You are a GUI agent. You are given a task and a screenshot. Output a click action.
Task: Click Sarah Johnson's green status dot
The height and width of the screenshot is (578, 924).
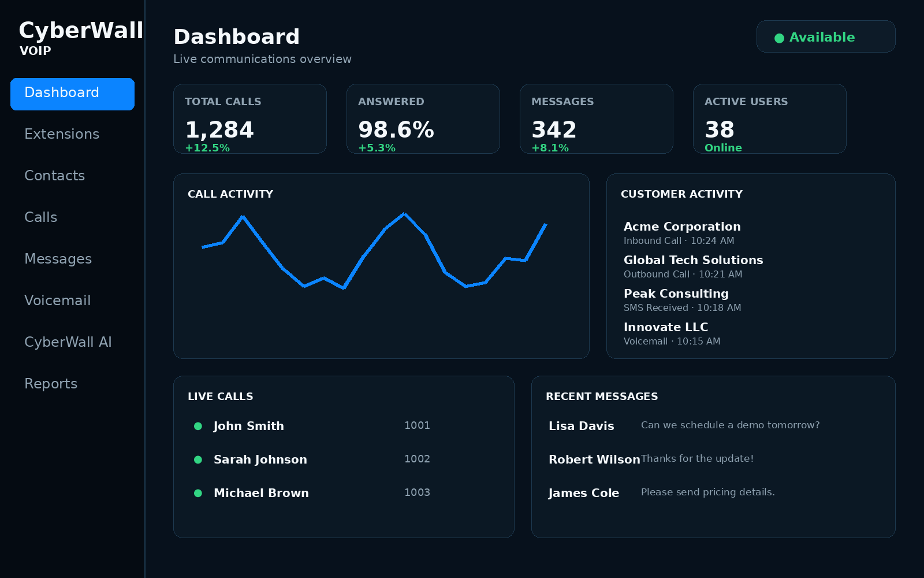tap(198, 460)
